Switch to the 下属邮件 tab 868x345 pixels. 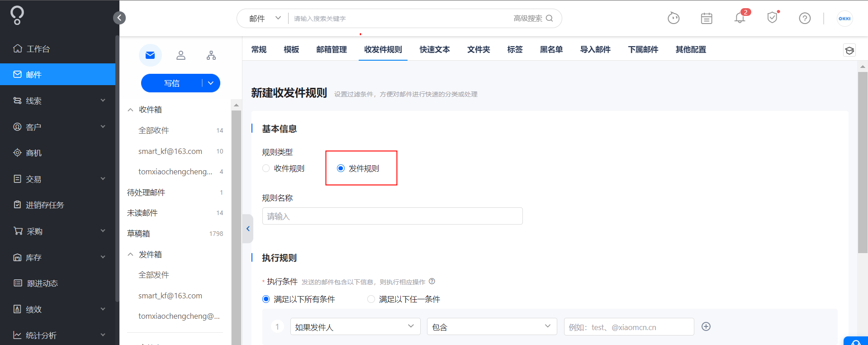click(x=643, y=49)
